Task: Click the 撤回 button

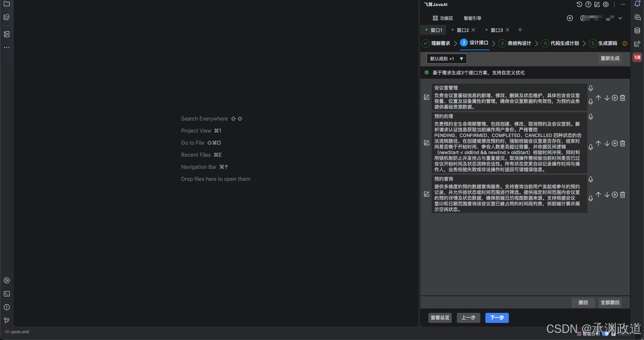Action: 583,303
